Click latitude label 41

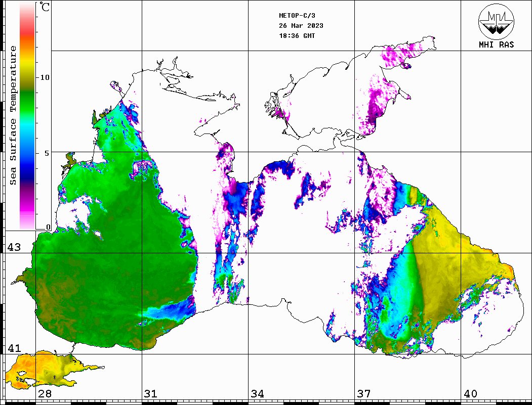click(x=14, y=348)
